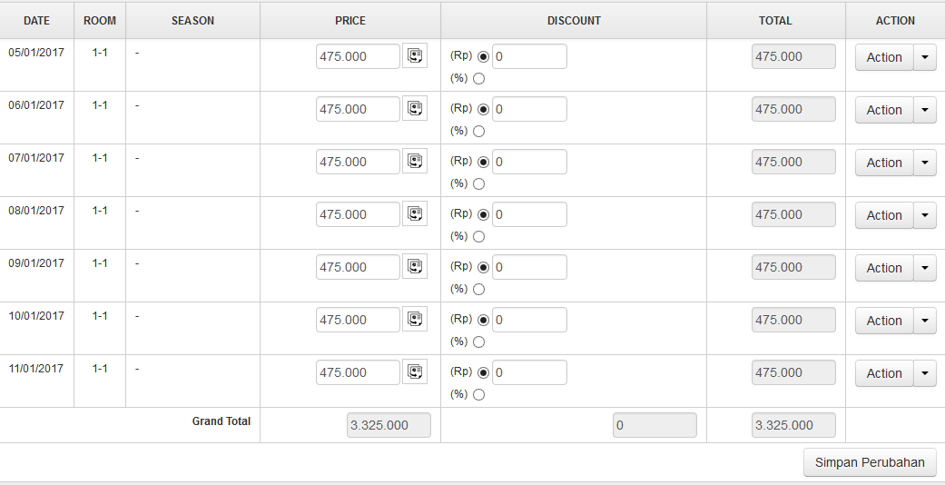Expand Action dropdown arrow for 08/01/2017 row

pos(924,216)
